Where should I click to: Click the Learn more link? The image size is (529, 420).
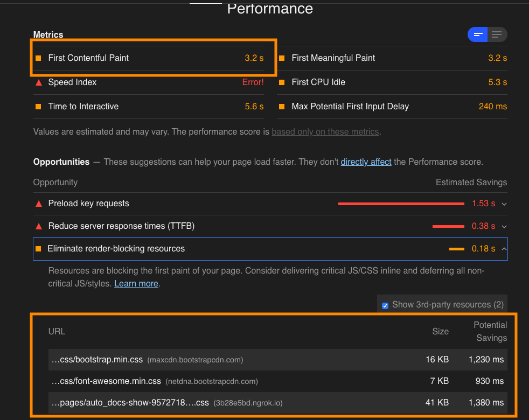pos(136,284)
